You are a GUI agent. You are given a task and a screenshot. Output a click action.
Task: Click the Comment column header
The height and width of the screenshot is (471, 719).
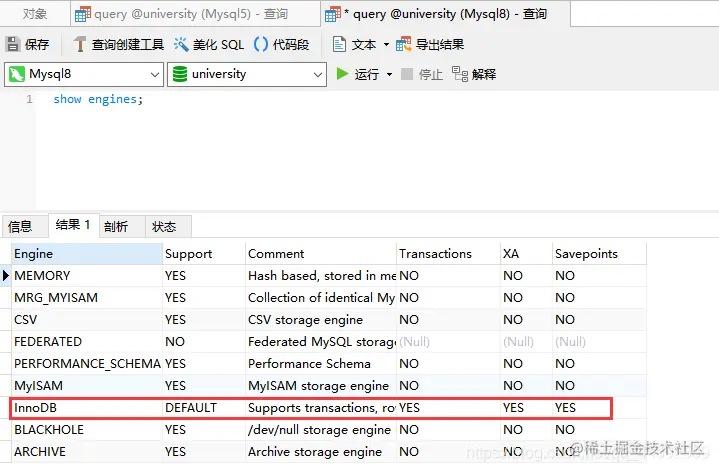[x=321, y=254]
